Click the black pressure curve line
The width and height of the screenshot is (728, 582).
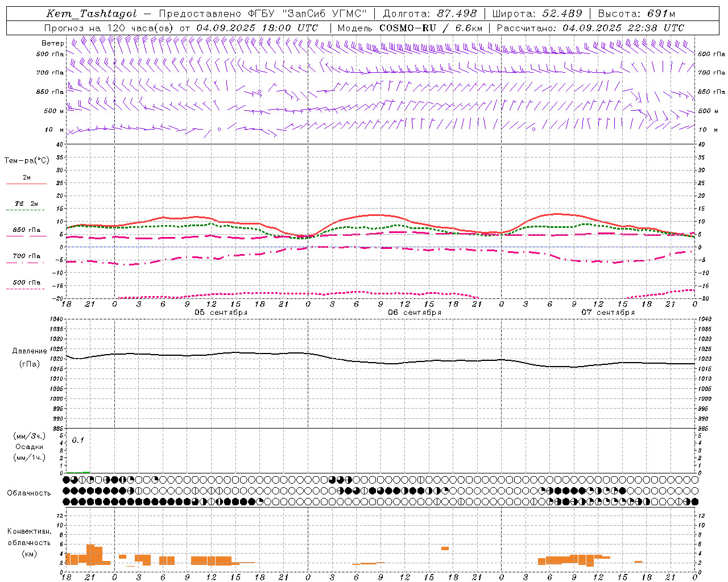tap(380, 362)
